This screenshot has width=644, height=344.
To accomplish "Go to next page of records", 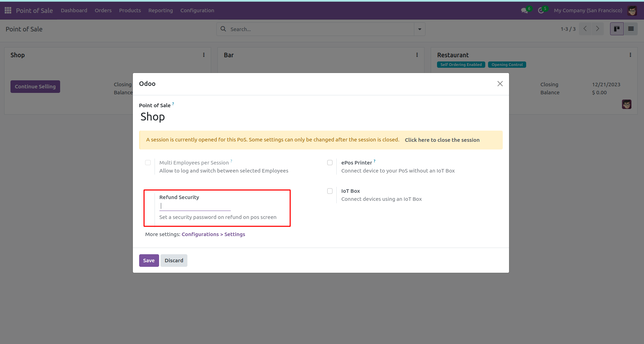I will point(598,29).
